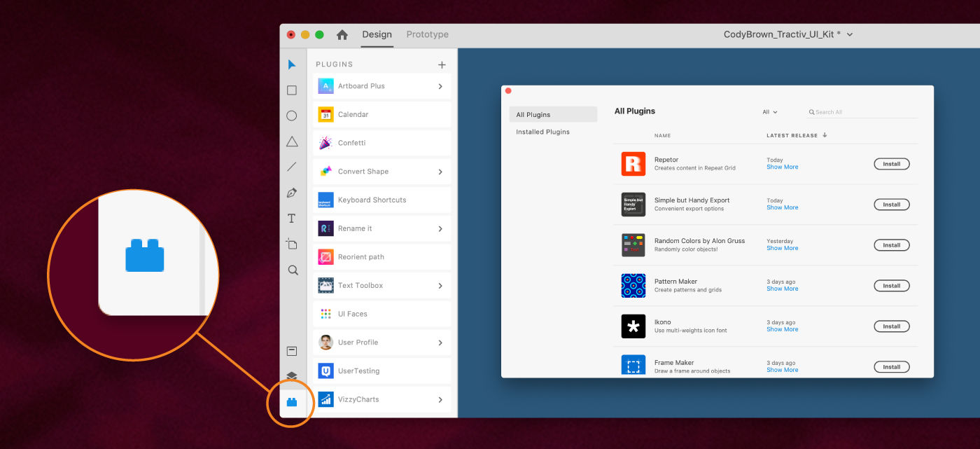The width and height of the screenshot is (980, 449).
Task: Install the Repetor plugin
Action: tap(891, 163)
